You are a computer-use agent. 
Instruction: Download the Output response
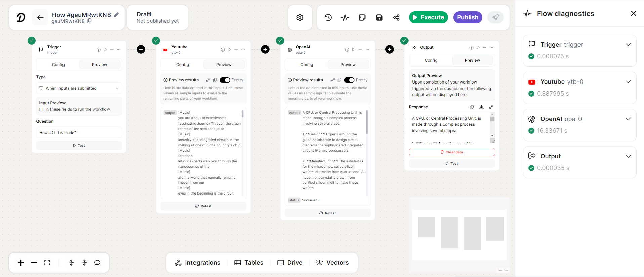point(481,107)
